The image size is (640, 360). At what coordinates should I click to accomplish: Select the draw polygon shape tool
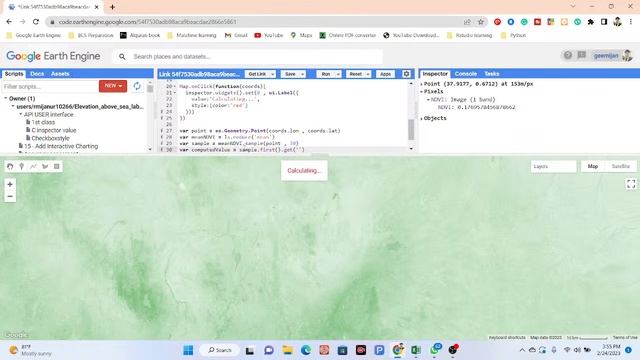pyautogui.click(x=45, y=167)
